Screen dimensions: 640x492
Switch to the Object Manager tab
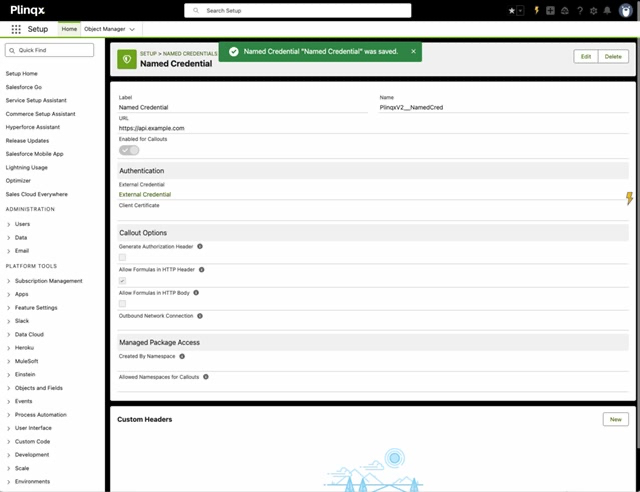pos(104,29)
